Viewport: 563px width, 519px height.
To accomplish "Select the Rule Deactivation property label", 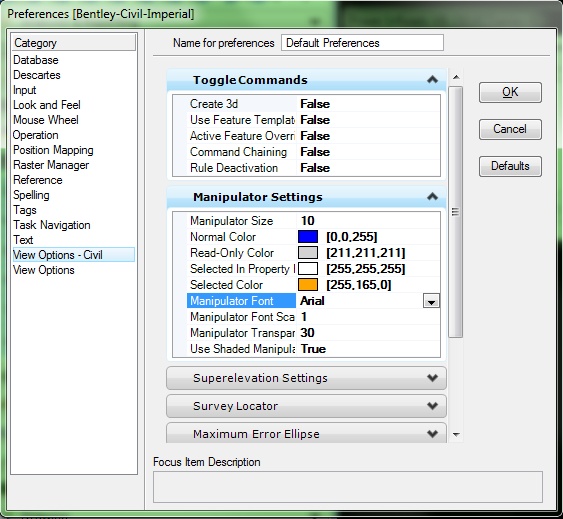I will (234, 168).
